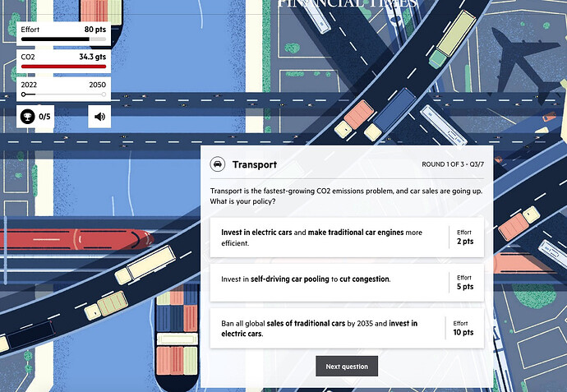Image resolution: width=567 pixels, height=392 pixels.
Task: Click the '0/5' achievements counter
Action: point(44,117)
